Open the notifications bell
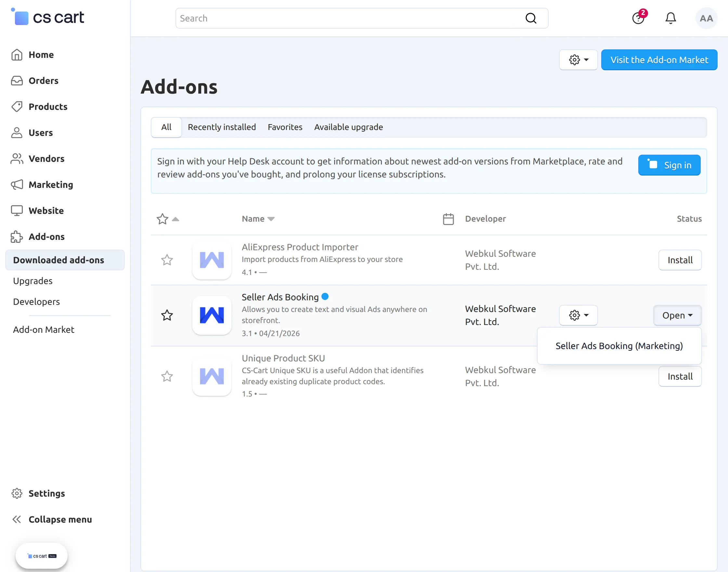This screenshot has width=728, height=572. (x=670, y=18)
